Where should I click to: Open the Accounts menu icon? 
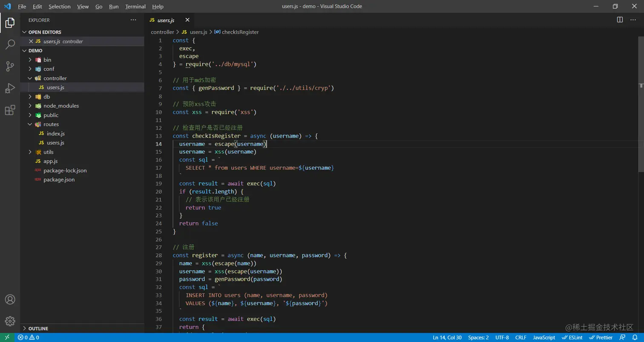10,300
